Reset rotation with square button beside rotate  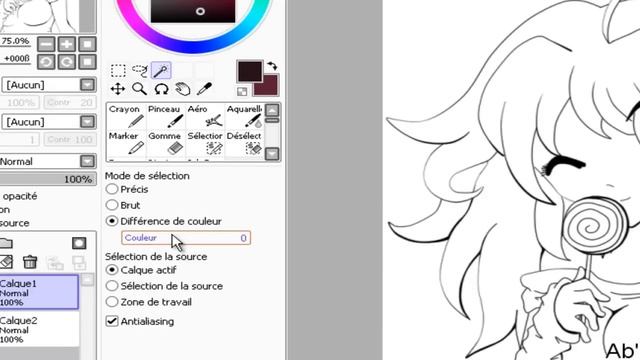coord(87,62)
